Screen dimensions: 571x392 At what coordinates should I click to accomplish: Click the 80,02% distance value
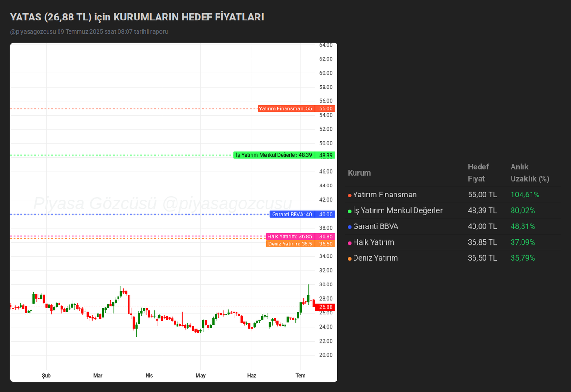click(x=522, y=210)
